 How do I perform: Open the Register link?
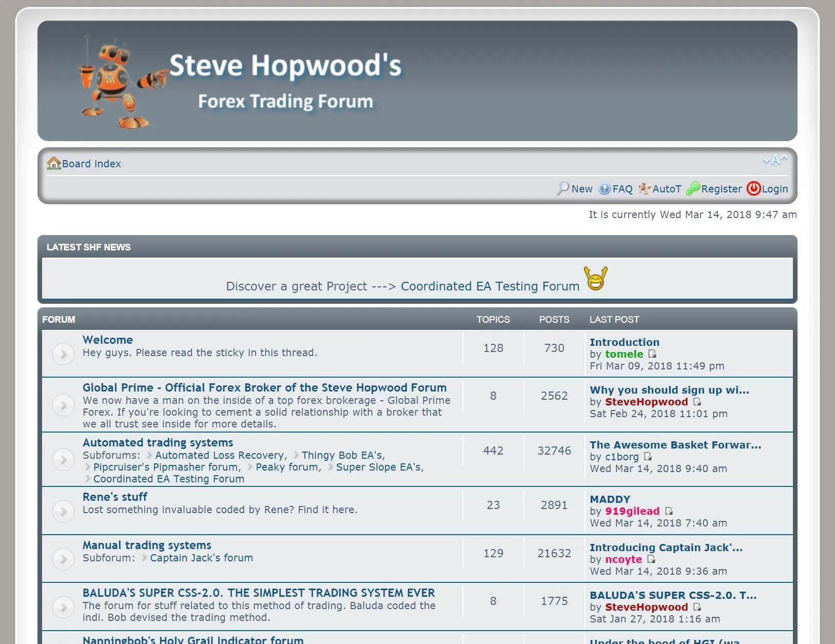(722, 189)
